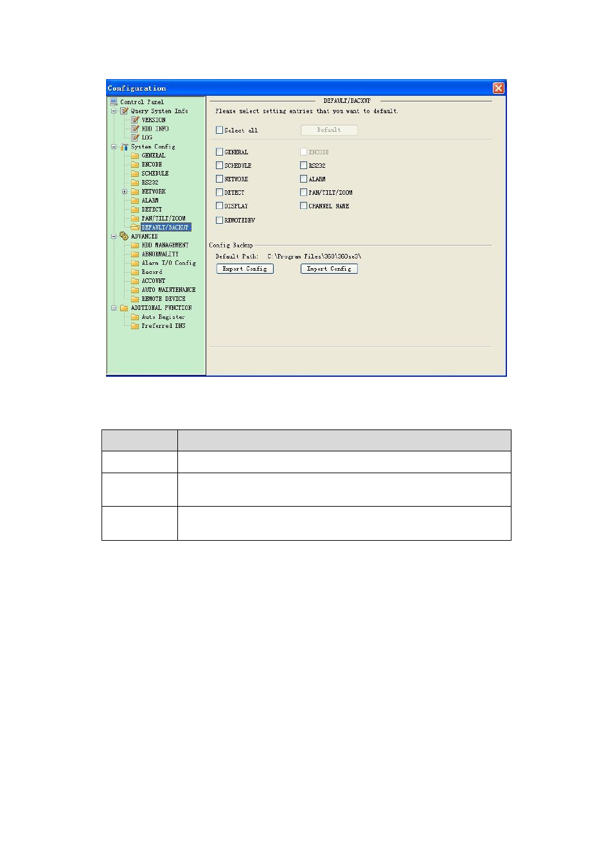This screenshot has width=613, height=868.
Task: Click the GENERAL folder icon in tree
Action: 135,156
